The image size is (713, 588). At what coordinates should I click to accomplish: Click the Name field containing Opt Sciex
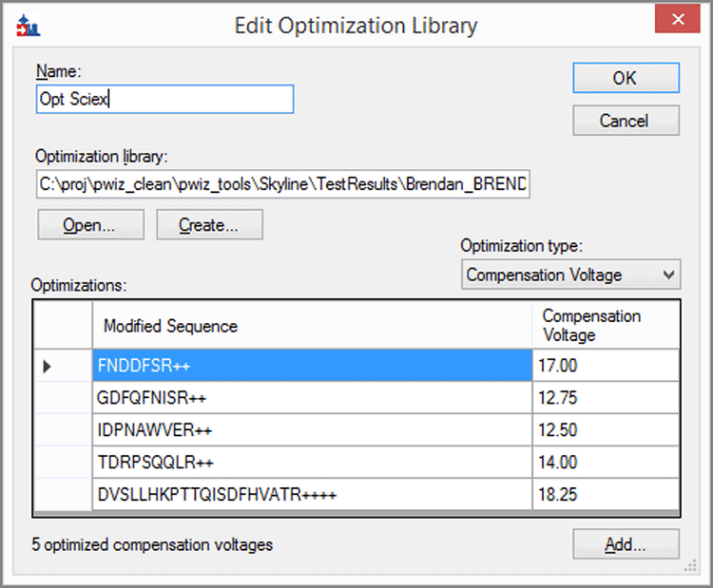point(164,99)
